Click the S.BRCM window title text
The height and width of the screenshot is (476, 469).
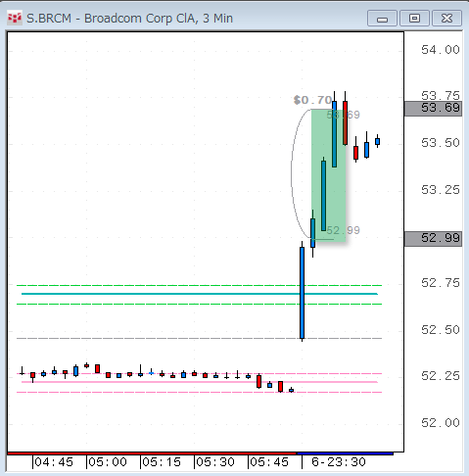pyautogui.click(x=129, y=19)
